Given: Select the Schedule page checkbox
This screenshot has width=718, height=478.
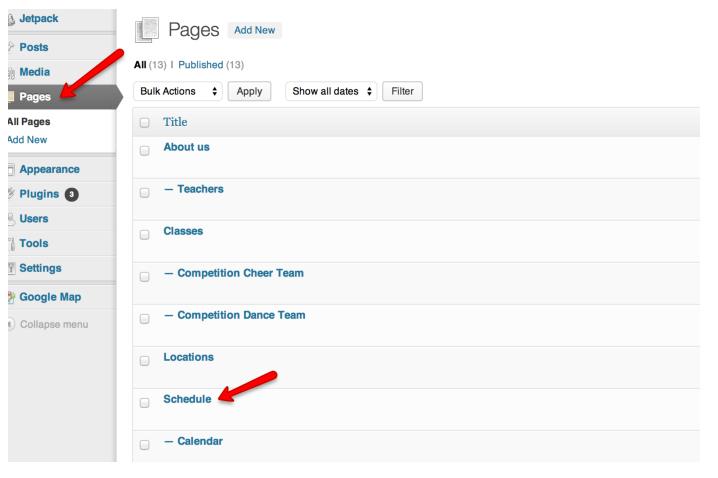Looking at the screenshot, I should click(x=145, y=403).
